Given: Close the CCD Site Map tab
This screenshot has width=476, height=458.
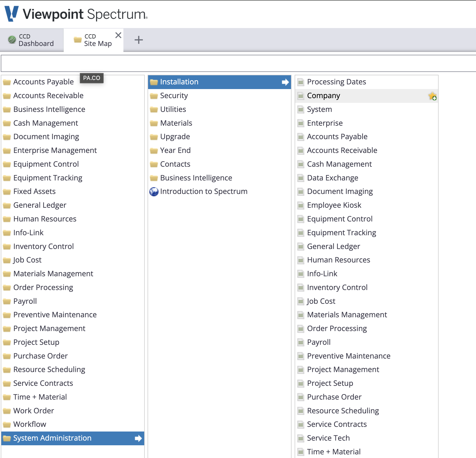Looking at the screenshot, I should (118, 35).
